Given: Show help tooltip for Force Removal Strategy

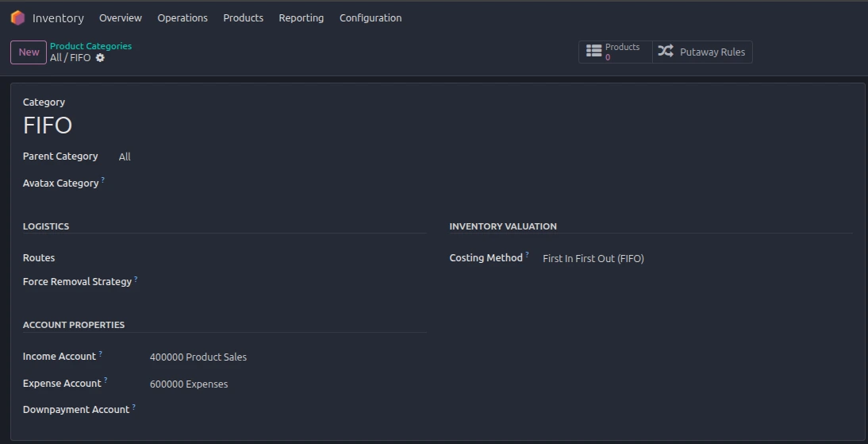Looking at the screenshot, I should (136, 279).
